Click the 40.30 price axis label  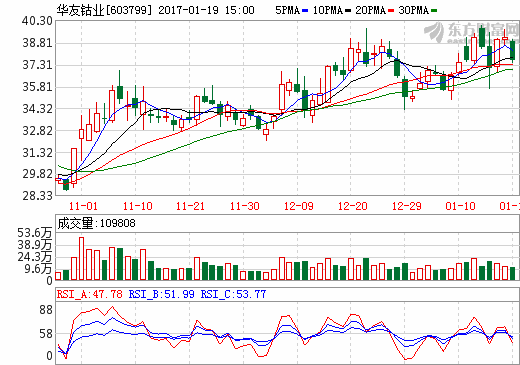(x=37, y=21)
